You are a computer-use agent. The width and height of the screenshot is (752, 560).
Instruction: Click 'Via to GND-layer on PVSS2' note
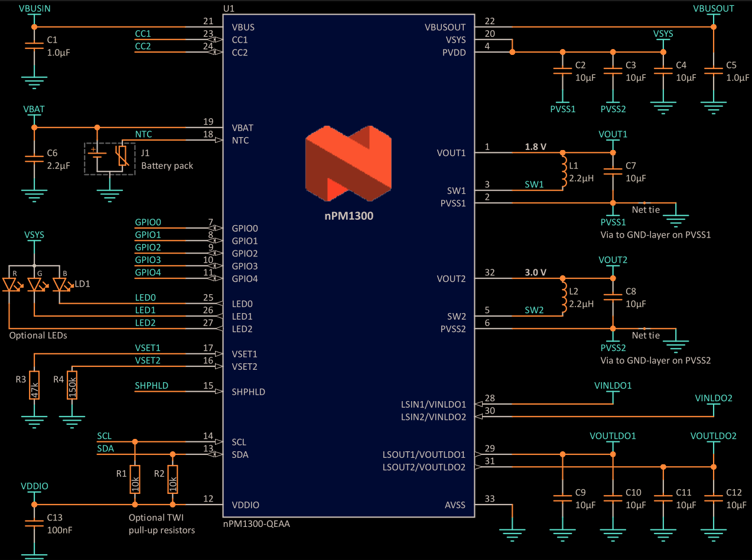click(655, 360)
